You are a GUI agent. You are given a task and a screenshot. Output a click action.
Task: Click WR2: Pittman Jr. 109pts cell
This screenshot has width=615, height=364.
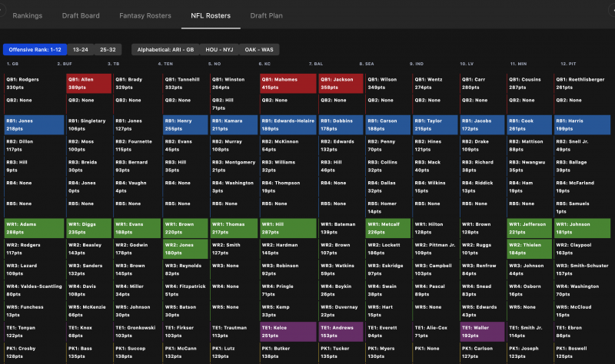tap(435, 250)
